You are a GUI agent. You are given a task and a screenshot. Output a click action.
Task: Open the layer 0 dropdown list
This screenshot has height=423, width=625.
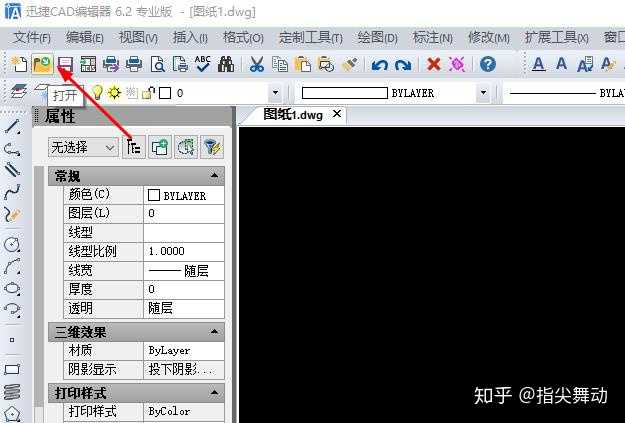click(x=275, y=93)
